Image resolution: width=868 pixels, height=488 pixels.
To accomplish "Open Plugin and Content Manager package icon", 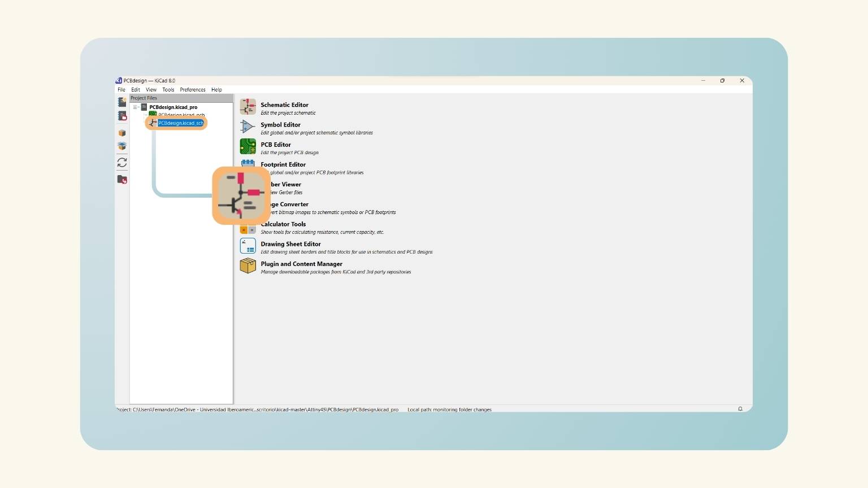I will point(248,265).
